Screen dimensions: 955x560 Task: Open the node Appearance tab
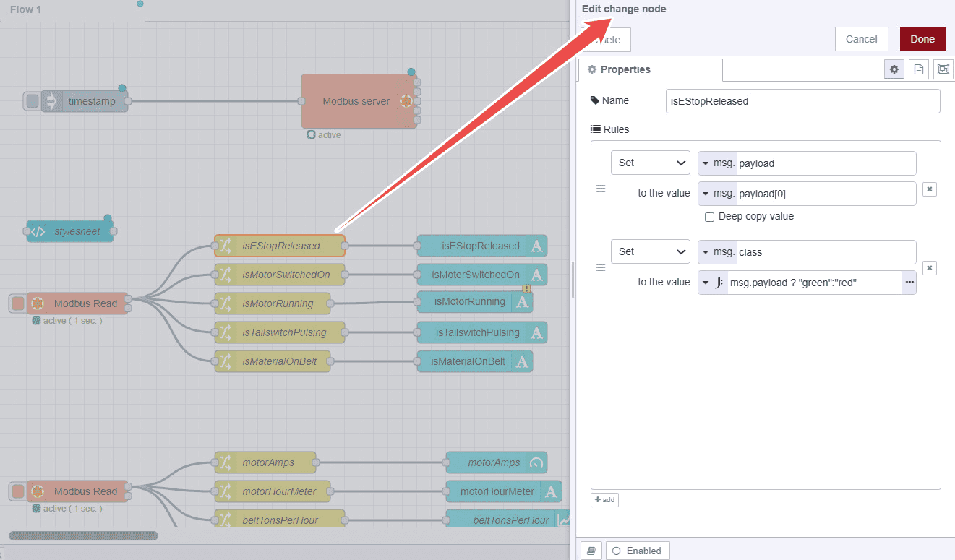(943, 69)
